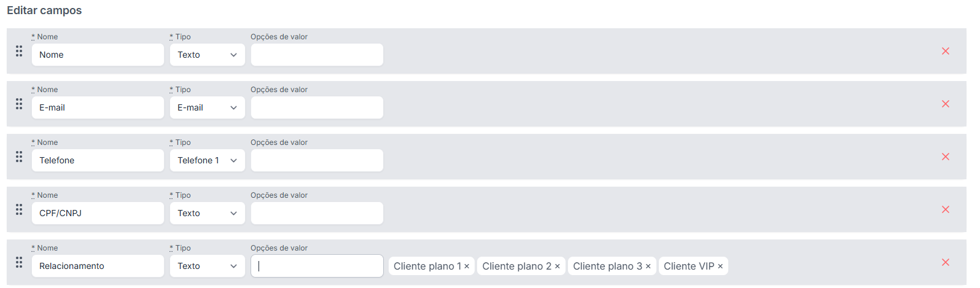Click the drag handle for Telefone row

19,157
